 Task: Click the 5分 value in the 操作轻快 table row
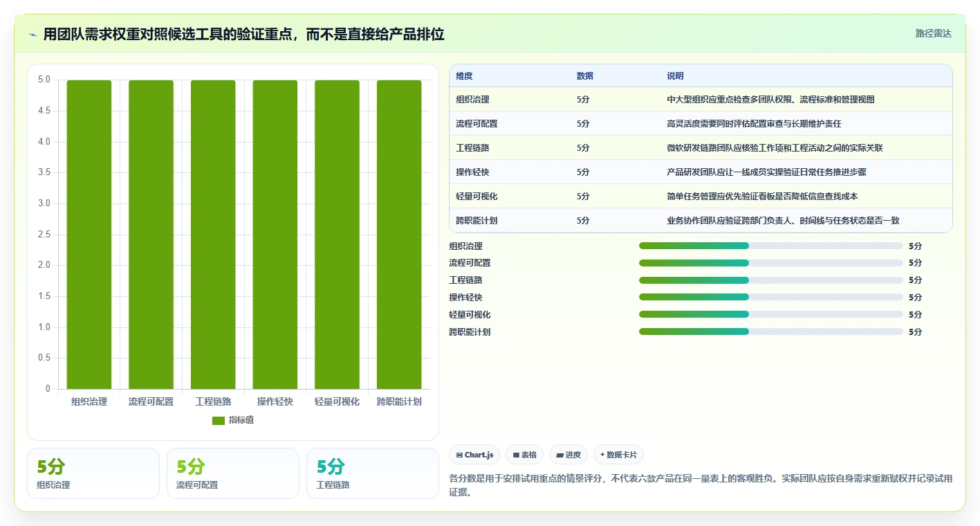583,172
